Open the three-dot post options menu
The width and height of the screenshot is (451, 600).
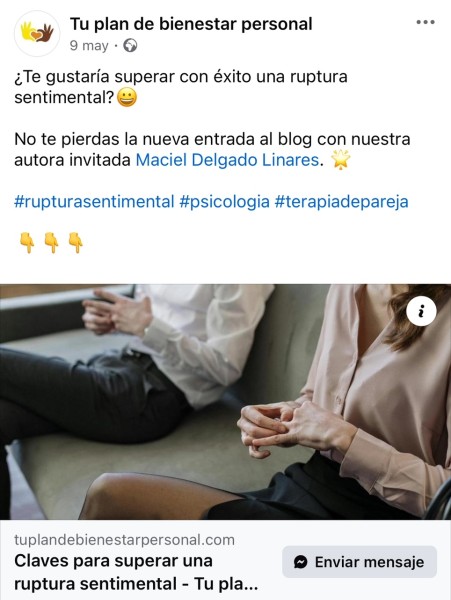coord(425,22)
